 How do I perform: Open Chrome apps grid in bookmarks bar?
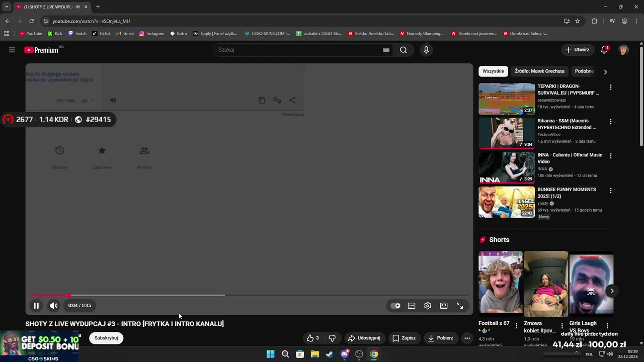(x=7, y=33)
